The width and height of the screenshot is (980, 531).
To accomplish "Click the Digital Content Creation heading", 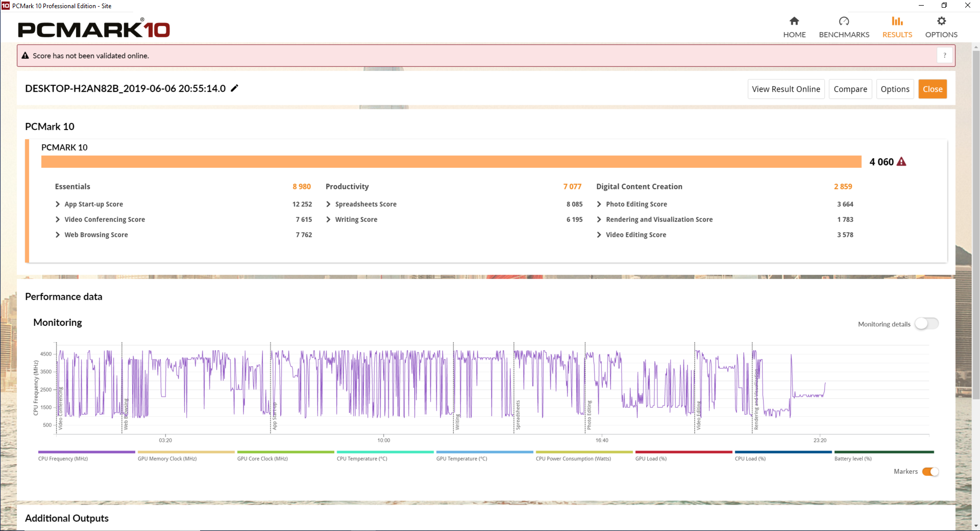I will click(x=639, y=187).
